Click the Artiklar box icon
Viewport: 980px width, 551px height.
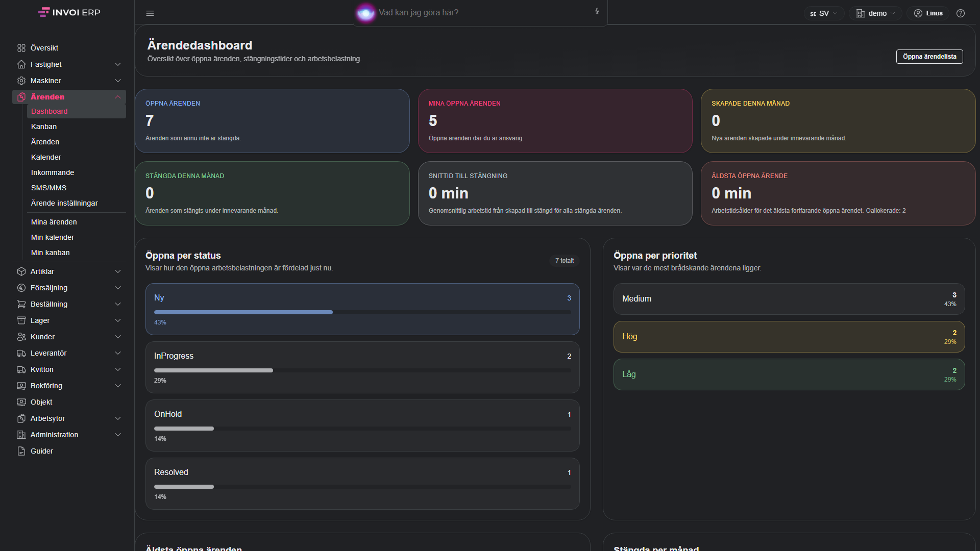[x=21, y=271]
